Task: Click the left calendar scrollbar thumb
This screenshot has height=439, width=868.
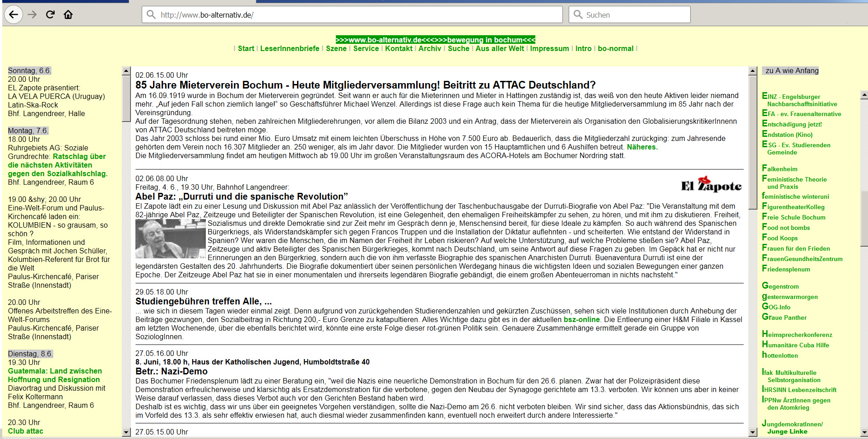Action: [126, 98]
